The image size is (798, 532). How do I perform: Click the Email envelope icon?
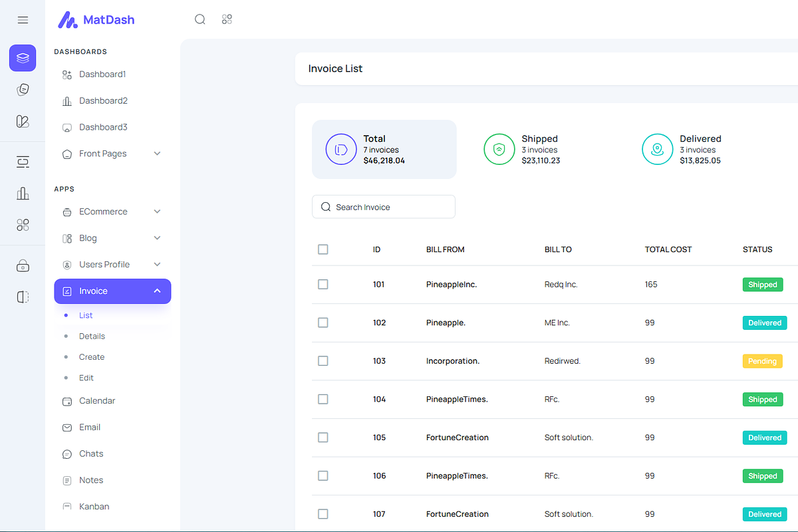point(66,428)
